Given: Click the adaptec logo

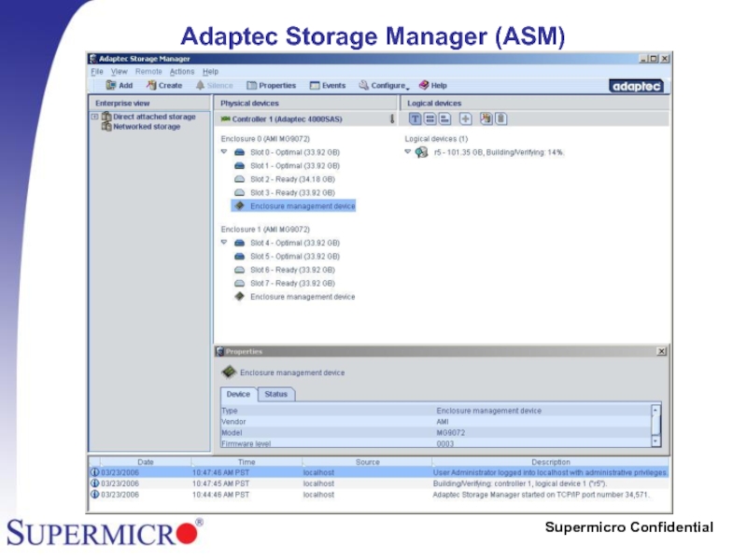Looking at the screenshot, I should point(636,86).
